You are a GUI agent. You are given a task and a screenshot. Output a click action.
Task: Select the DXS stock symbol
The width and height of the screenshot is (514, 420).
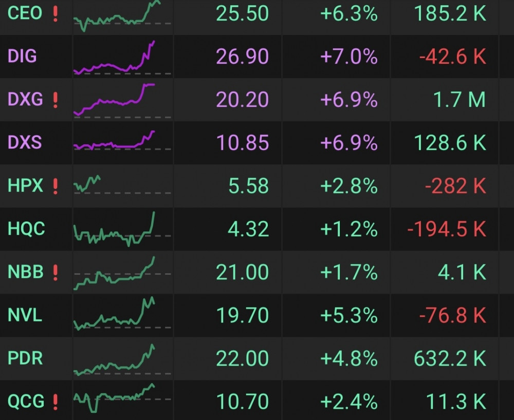coord(25,143)
